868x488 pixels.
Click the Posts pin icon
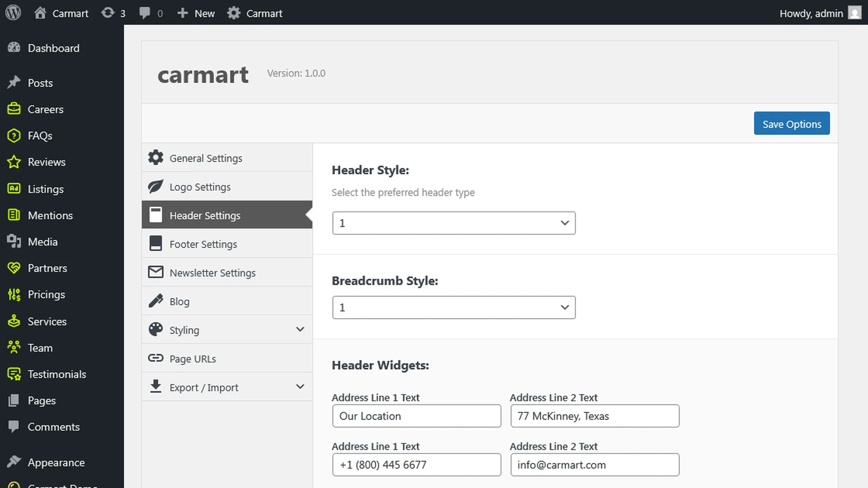pos(14,83)
